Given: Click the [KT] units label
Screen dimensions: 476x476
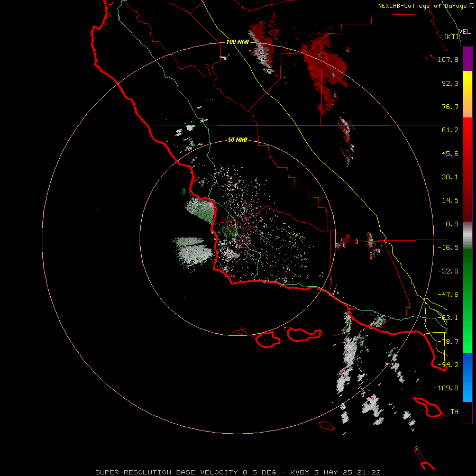Looking at the screenshot, I should (452, 36).
